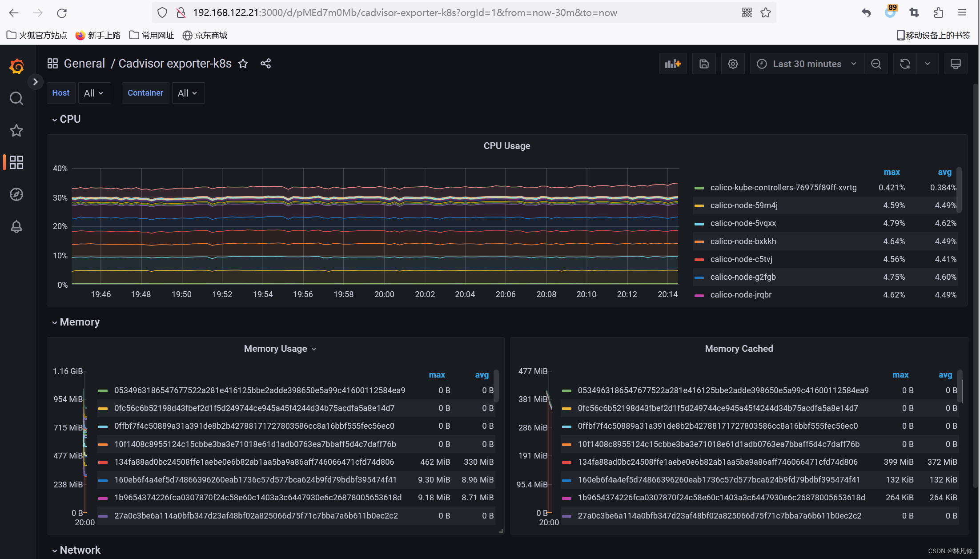Click the dashboard grid icon beside General
Viewport: 980px width, 559px height.
coord(52,64)
